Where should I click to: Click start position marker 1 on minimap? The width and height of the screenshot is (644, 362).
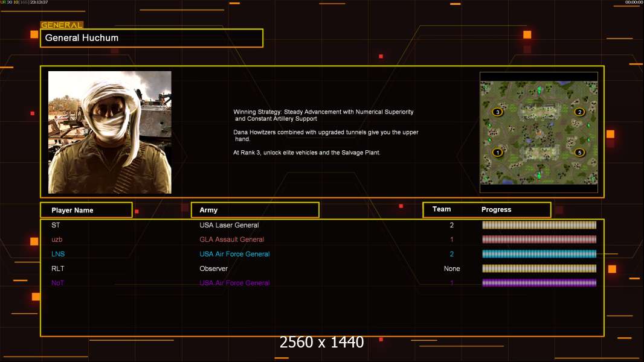point(497,153)
